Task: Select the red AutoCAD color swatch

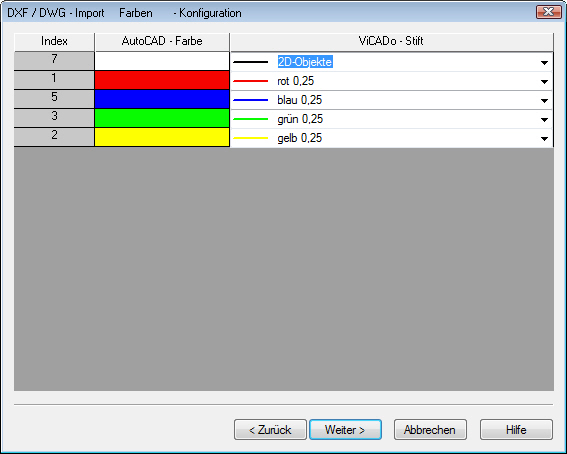Action: click(162, 80)
